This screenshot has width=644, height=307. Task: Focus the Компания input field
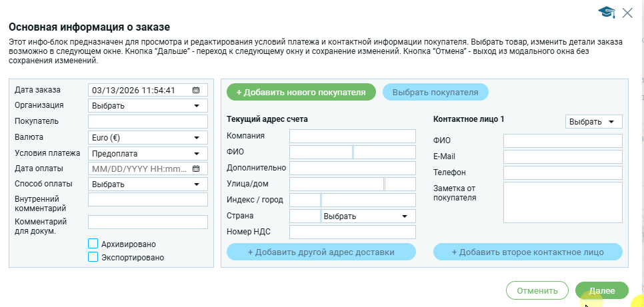(x=352, y=136)
